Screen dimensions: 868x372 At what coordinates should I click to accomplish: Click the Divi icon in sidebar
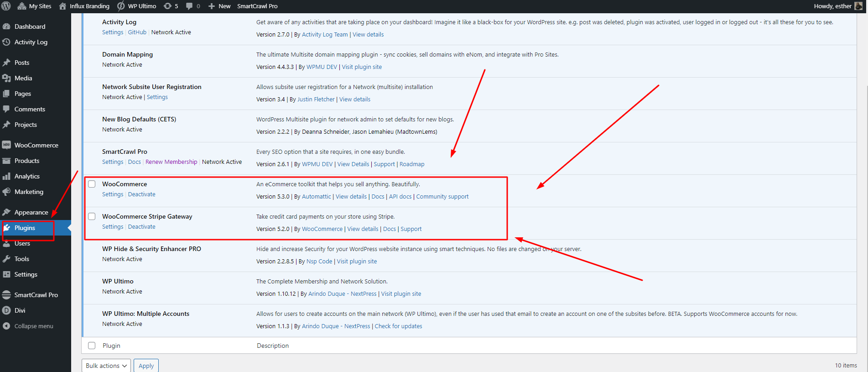click(6, 310)
